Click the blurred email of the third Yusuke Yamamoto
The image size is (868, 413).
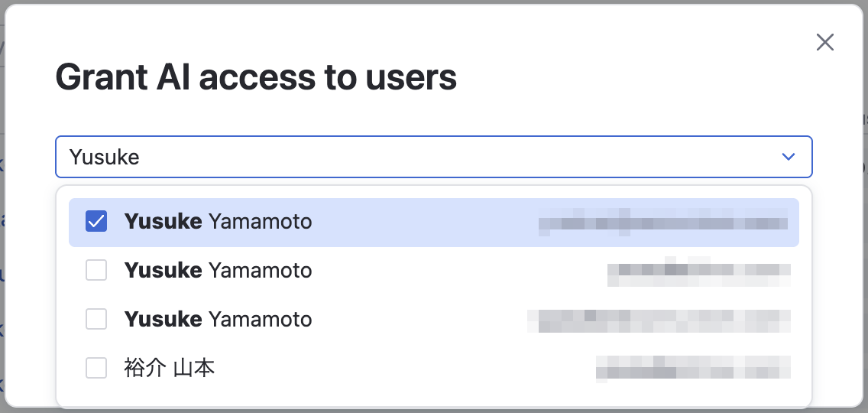pos(659,320)
